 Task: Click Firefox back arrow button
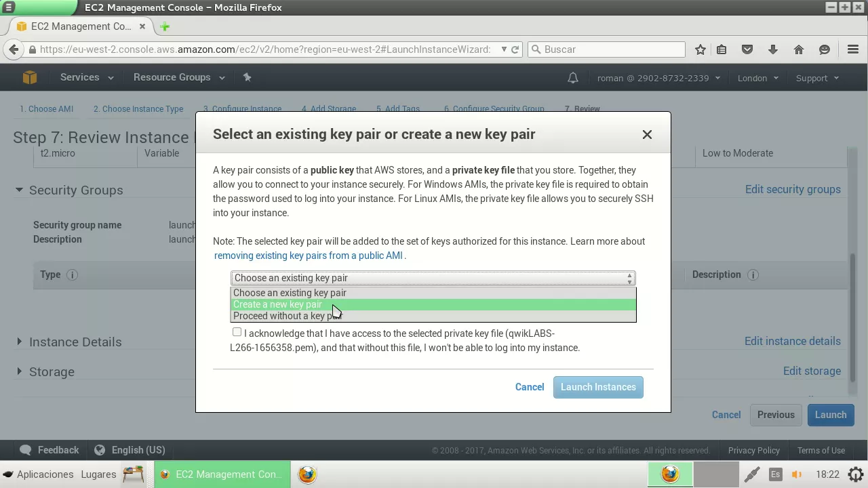(14, 49)
